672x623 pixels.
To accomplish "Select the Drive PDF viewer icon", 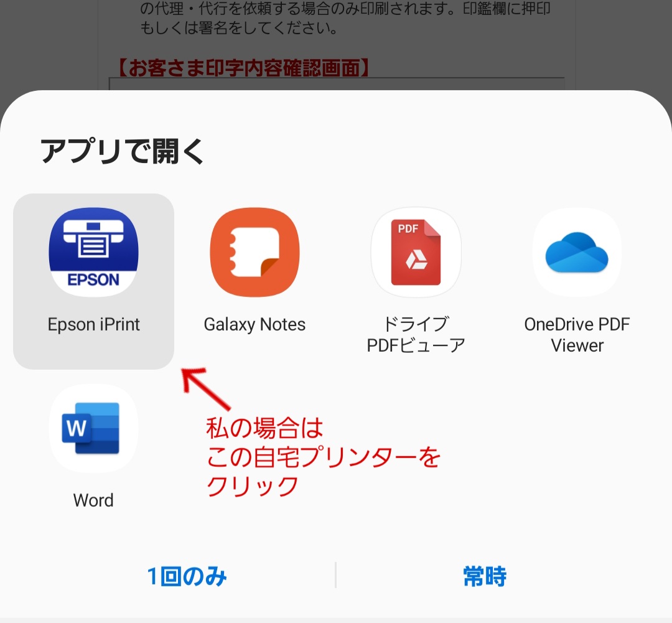I will pos(416,252).
